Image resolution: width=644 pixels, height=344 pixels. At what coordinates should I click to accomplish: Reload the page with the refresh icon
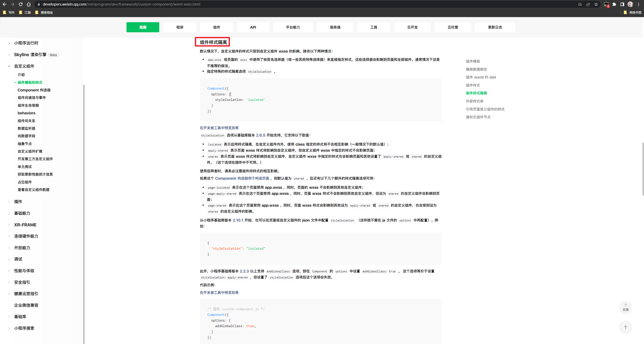[x=21, y=4]
